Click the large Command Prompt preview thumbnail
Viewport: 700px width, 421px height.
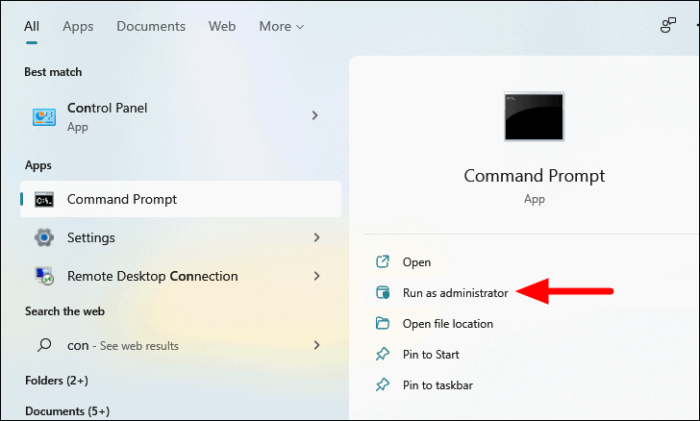534,117
